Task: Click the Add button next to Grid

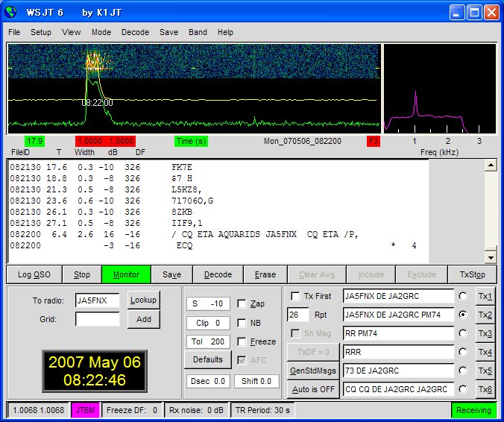Action: (x=143, y=319)
